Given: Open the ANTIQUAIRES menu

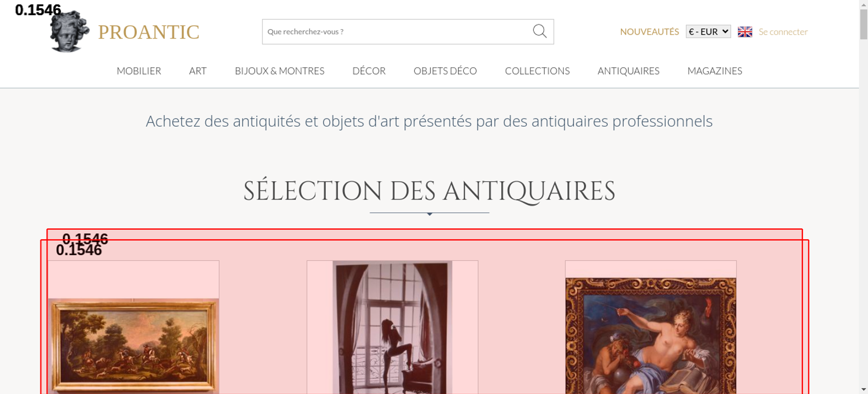Looking at the screenshot, I should (628, 71).
